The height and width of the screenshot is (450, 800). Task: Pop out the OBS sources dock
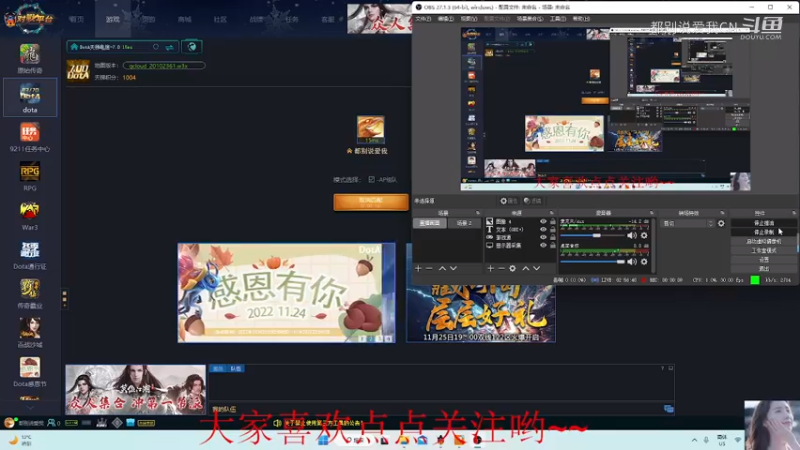[552, 213]
